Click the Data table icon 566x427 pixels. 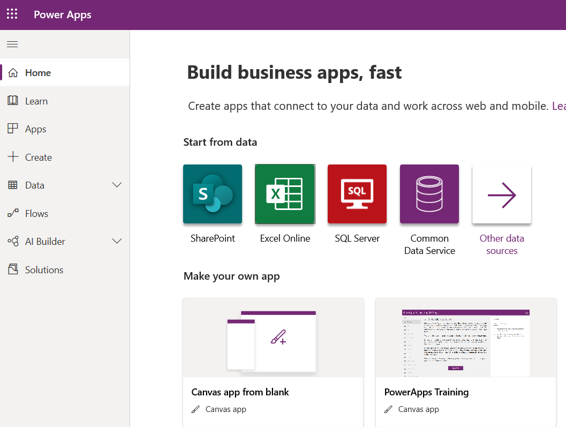[x=13, y=185]
